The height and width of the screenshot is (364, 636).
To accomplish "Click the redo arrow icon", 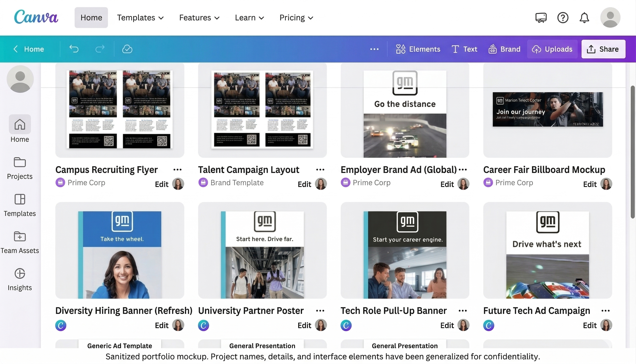I will click(100, 49).
